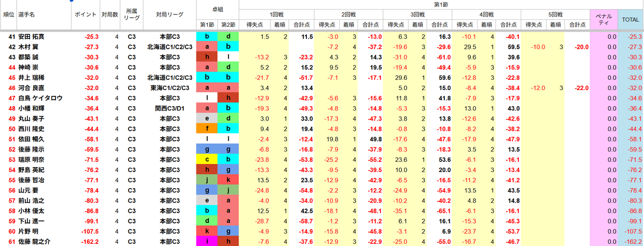Click 北海道C1/C2/C3 in 木村 翼 row
644x246 pixels.
pos(169,47)
